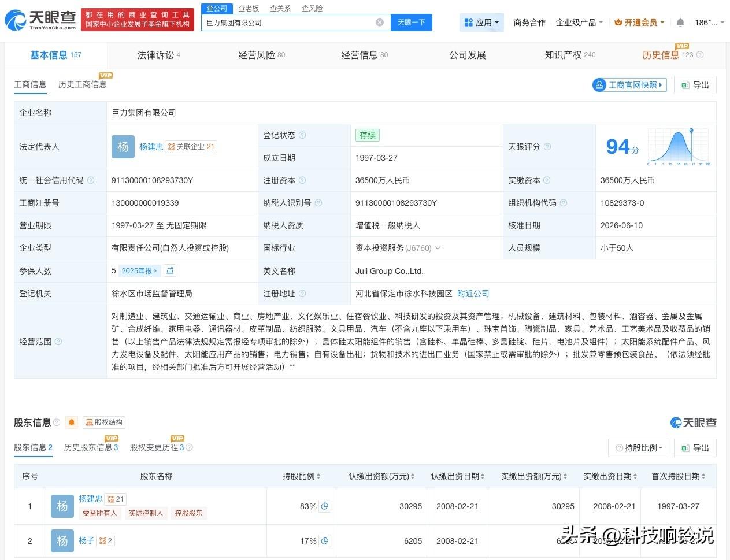The image size is (730, 560).
Task: Open the TianYanCha home logo
Action: 40,21
